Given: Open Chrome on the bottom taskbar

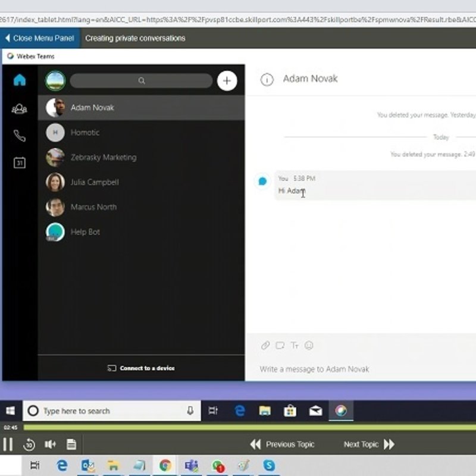Looking at the screenshot, I should coord(165,465).
